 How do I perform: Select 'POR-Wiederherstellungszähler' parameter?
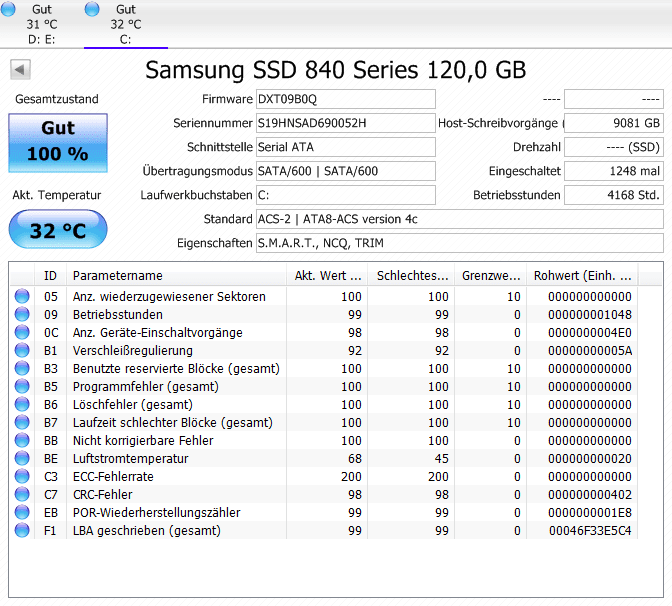157,513
